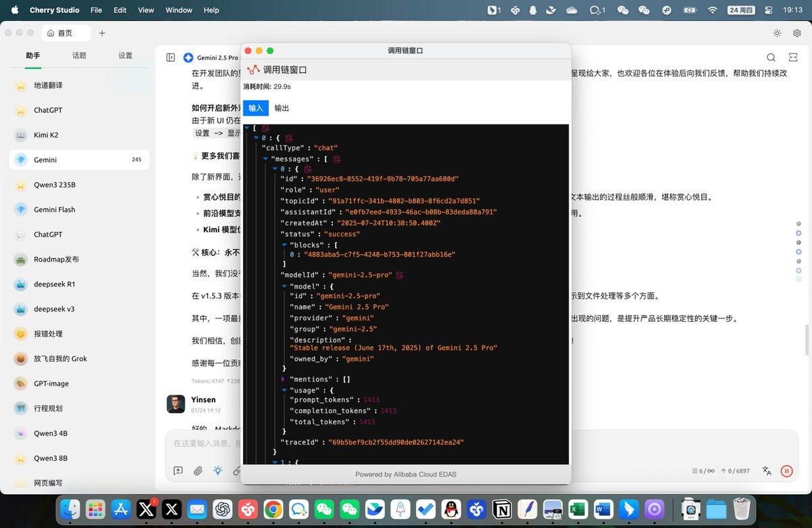Open the 助手 tab in sidebar
The height and width of the screenshot is (528, 812).
coord(33,55)
